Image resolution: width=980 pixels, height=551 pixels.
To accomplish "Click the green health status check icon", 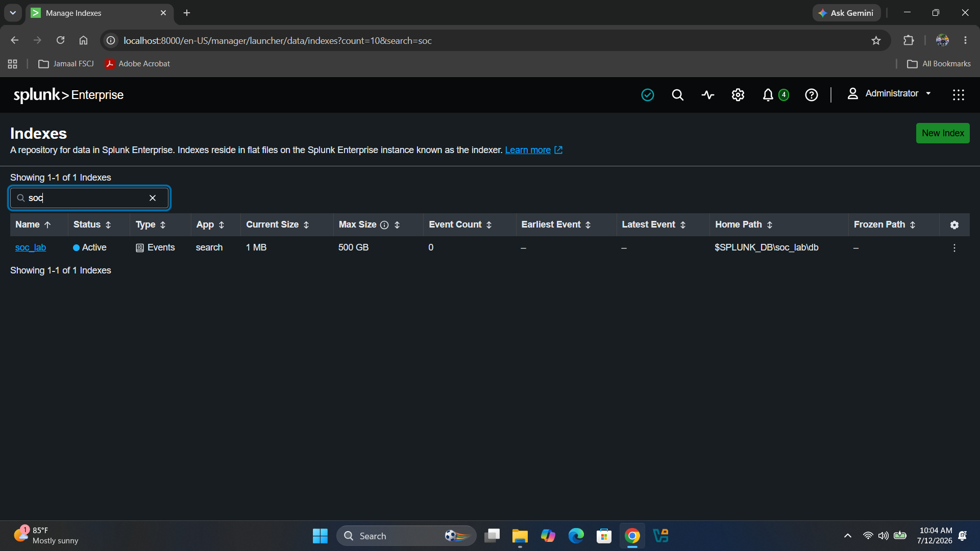I will [647, 95].
